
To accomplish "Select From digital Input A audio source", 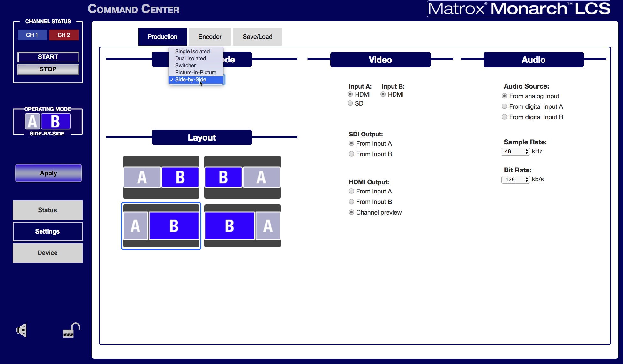I will click(504, 106).
